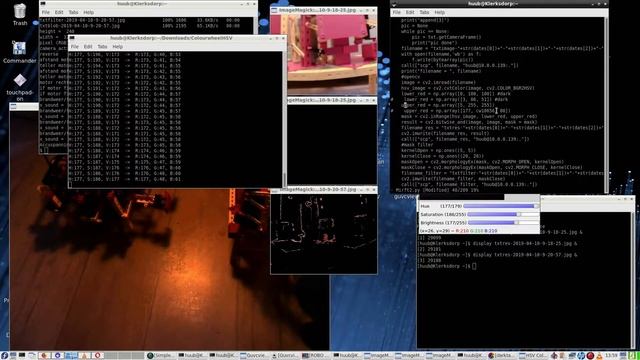Switch to the 'Simple...' taskbar window
This screenshot has height=360, width=640.
[161, 356]
